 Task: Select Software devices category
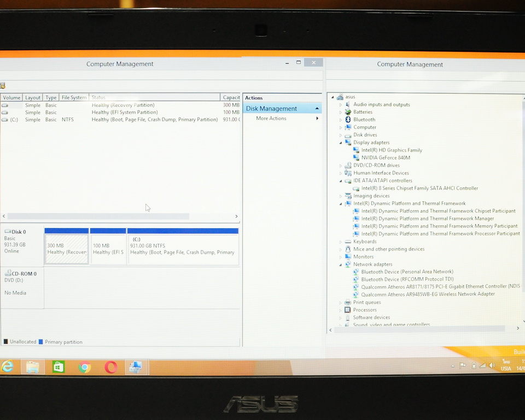(371, 318)
